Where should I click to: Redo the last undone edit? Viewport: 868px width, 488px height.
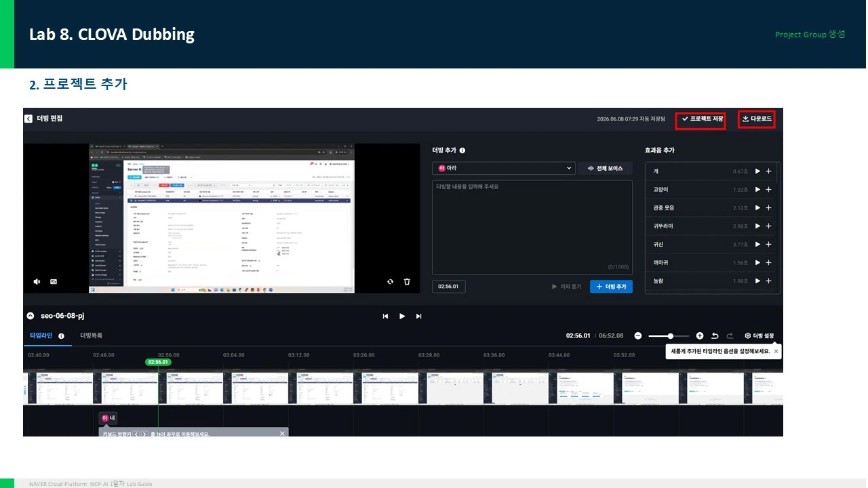pyautogui.click(x=730, y=335)
